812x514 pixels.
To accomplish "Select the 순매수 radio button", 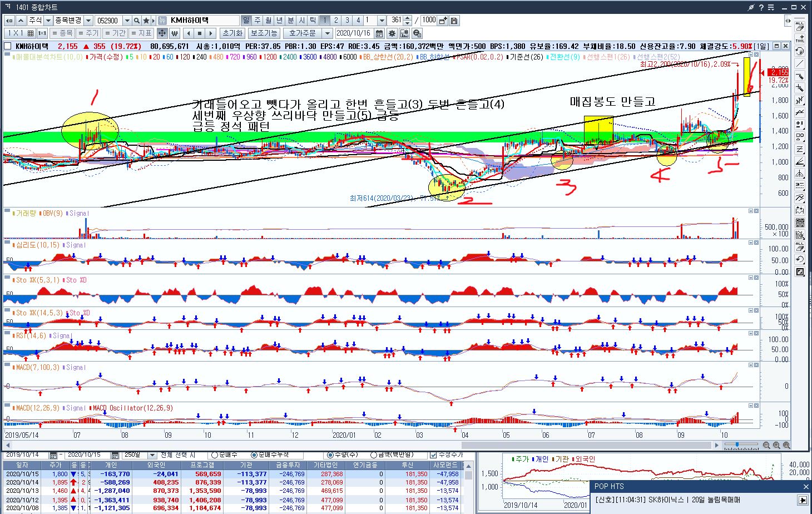I will [215, 455].
